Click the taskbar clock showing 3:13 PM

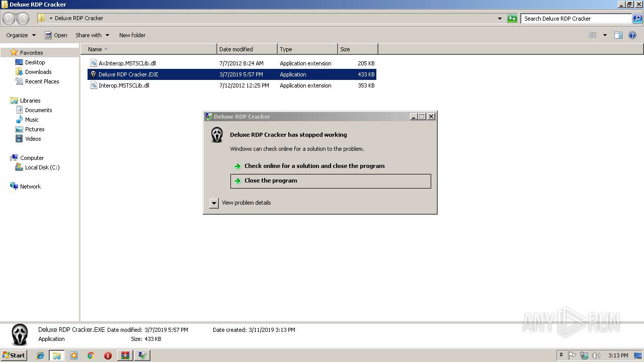(x=618, y=355)
